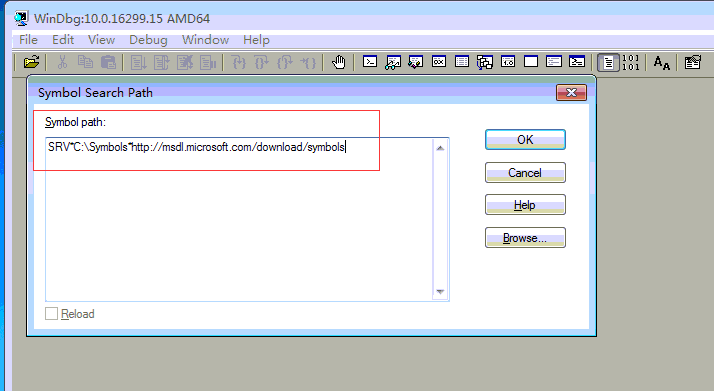The width and height of the screenshot is (714, 391).
Task: Click the Browse... button
Action: click(x=525, y=238)
